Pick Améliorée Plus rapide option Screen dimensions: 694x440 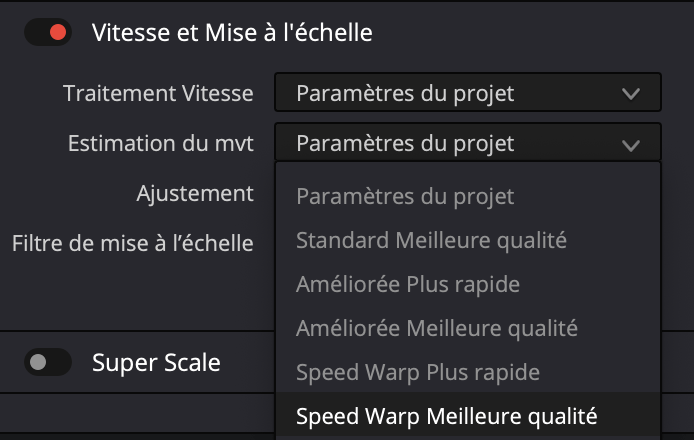tap(408, 284)
